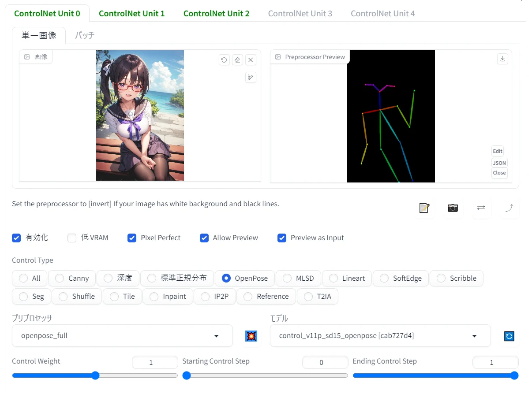Click the icon beside Preprocessor Preview label
The image size is (532, 394).
coord(278,57)
